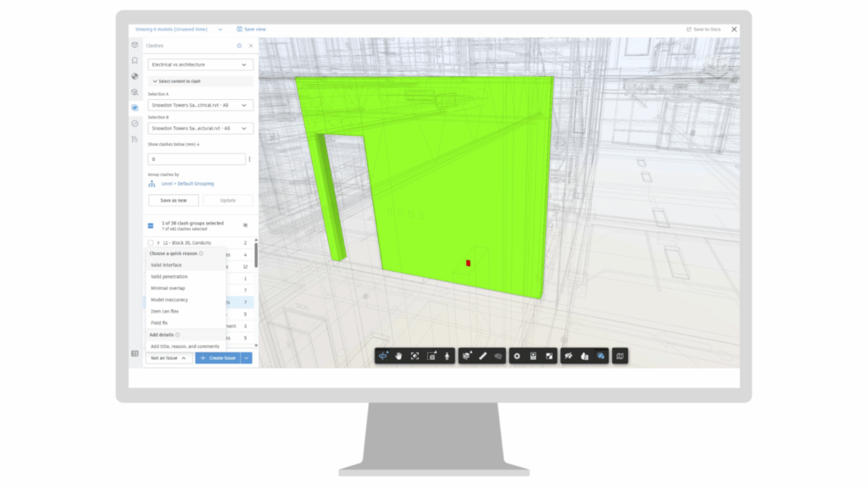Open the First Person navigation tool
This screenshot has height=488, width=868.
click(447, 356)
